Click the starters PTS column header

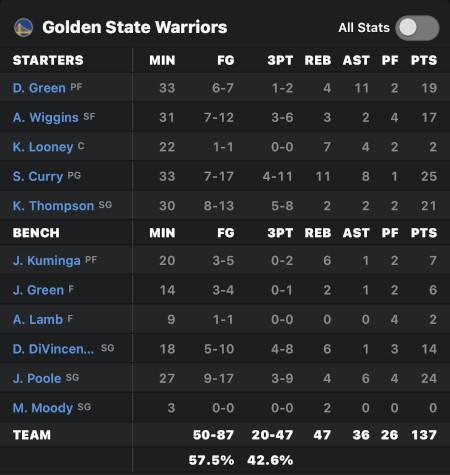pyautogui.click(x=424, y=60)
